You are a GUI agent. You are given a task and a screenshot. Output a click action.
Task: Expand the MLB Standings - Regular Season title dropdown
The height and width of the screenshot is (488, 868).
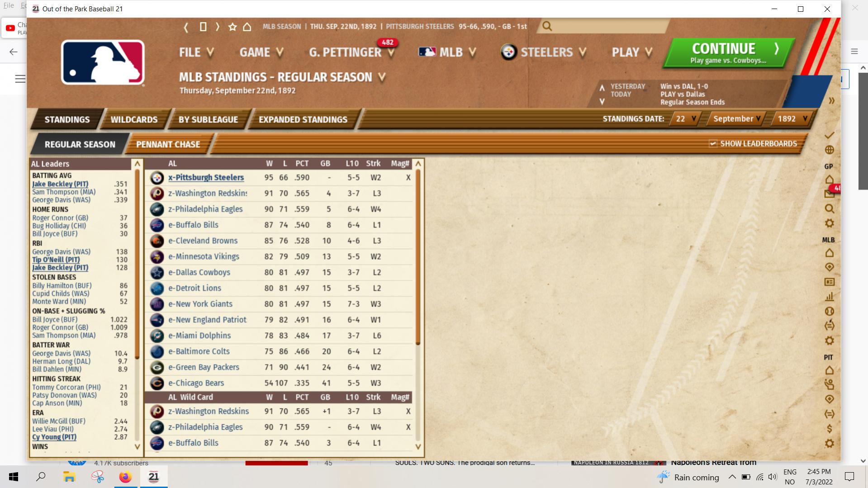point(382,77)
